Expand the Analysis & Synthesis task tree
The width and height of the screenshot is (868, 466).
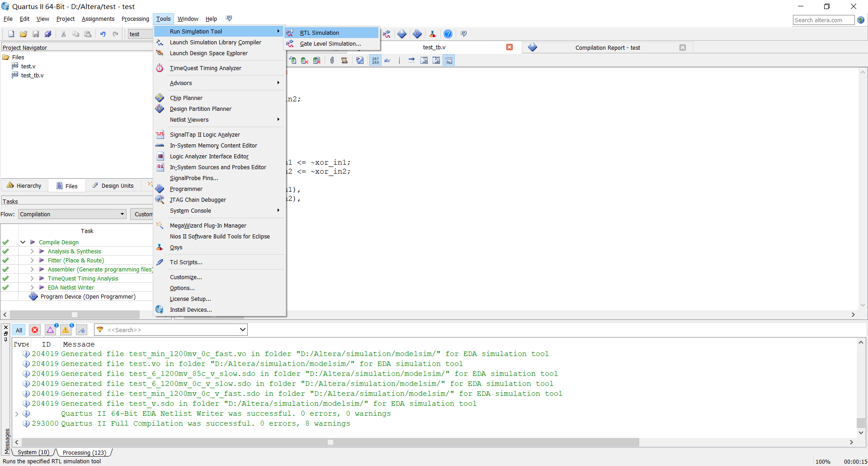coord(32,251)
